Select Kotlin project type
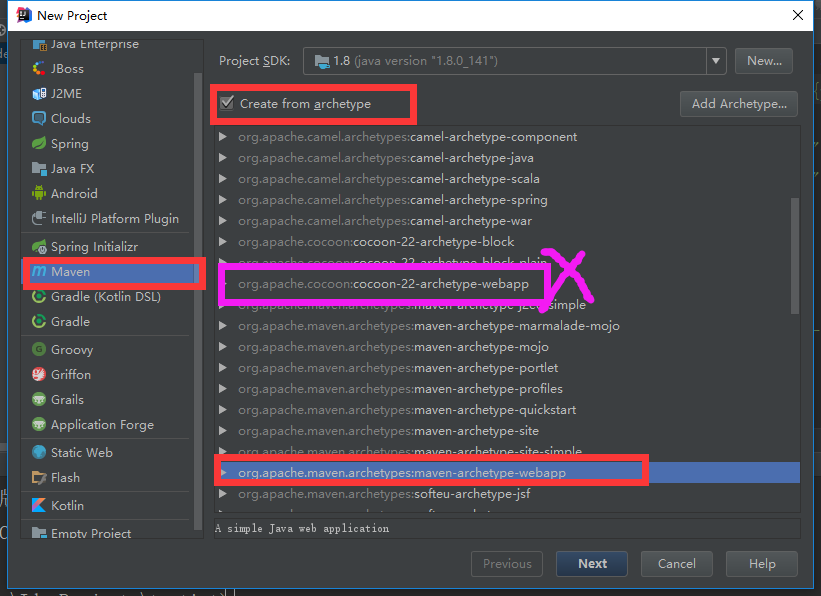The width and height of the screenshot is (821, 596). [x=107, y=505]
